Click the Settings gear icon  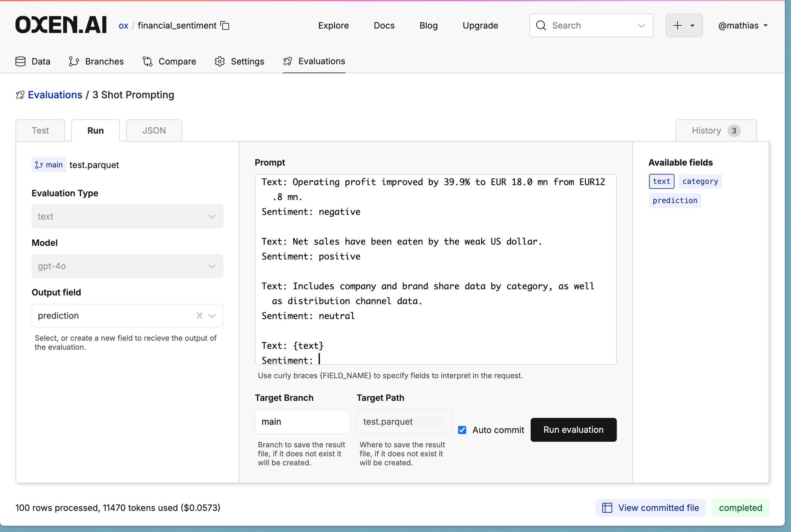pos(220,61)
